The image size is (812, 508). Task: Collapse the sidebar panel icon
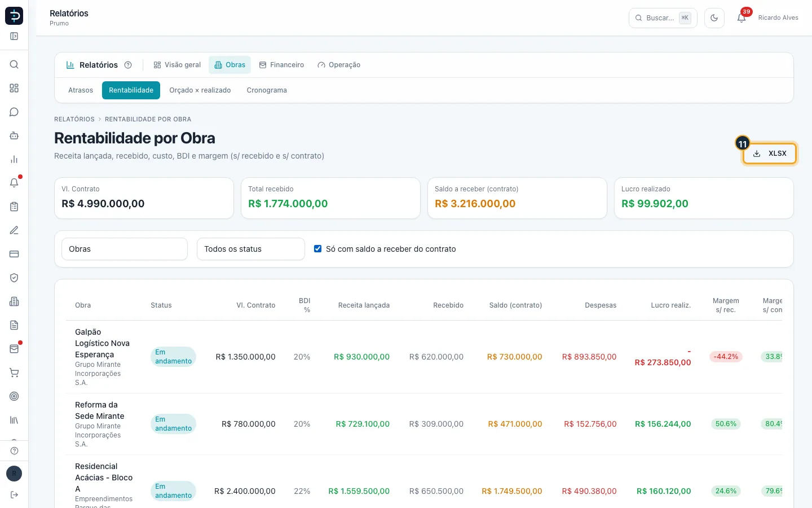point(14,36)
